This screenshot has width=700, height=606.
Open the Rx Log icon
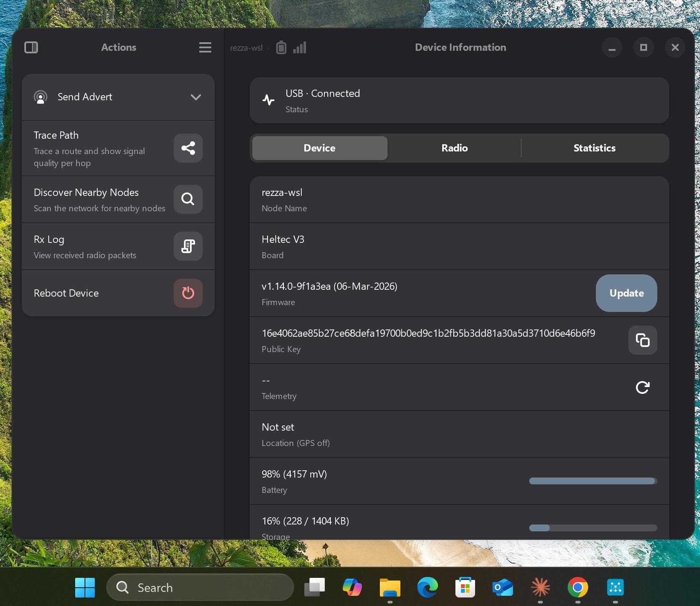[188, 246]
